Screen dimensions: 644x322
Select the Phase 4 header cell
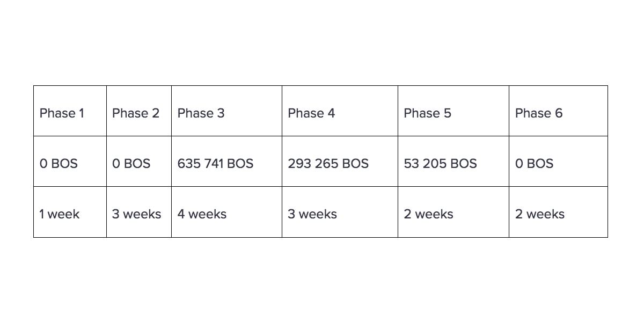(x=340, y=111)
